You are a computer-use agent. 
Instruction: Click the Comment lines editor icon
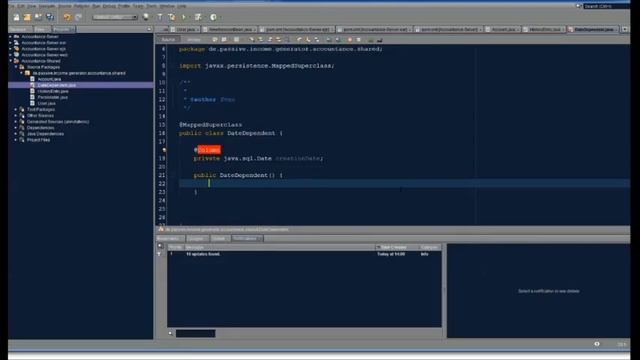(x=371, y=40)
